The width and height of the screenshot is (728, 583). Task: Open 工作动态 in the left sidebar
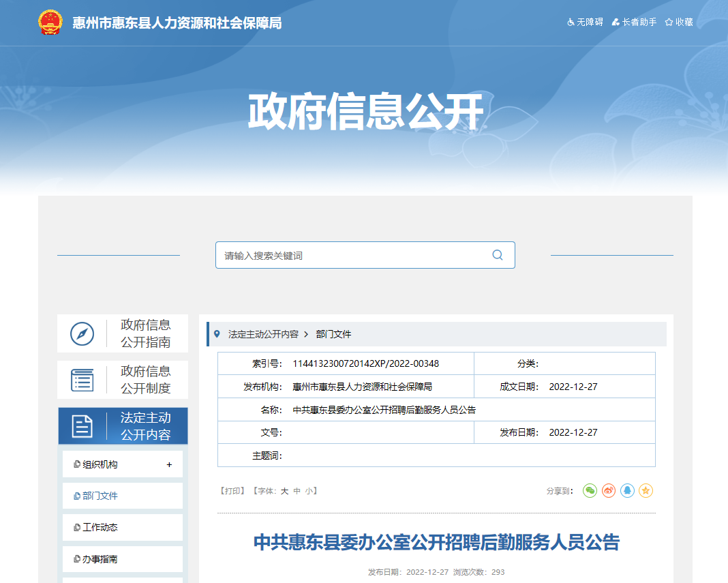point(100,528)
